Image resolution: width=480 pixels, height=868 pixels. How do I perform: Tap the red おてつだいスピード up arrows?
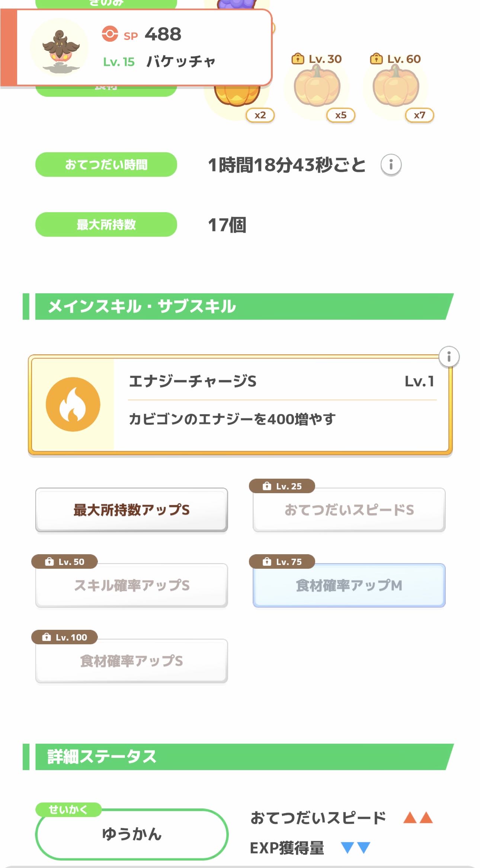(x=418, y=818)
